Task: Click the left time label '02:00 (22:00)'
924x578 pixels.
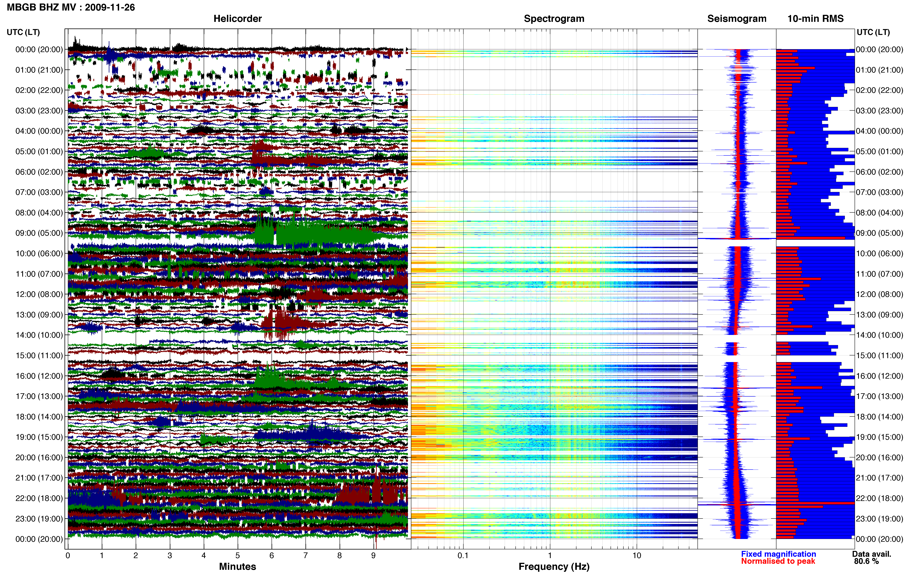Action: click(39, 90)
